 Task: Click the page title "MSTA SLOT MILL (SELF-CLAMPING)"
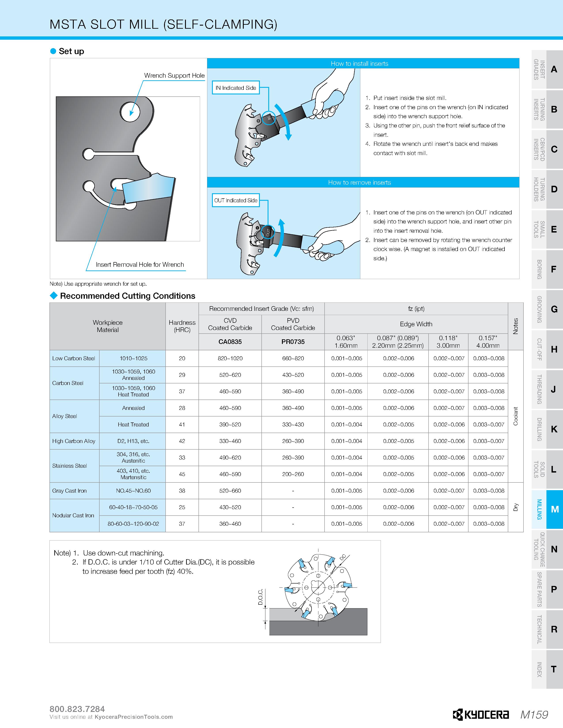pyautogui.click(x=163, y=24)
